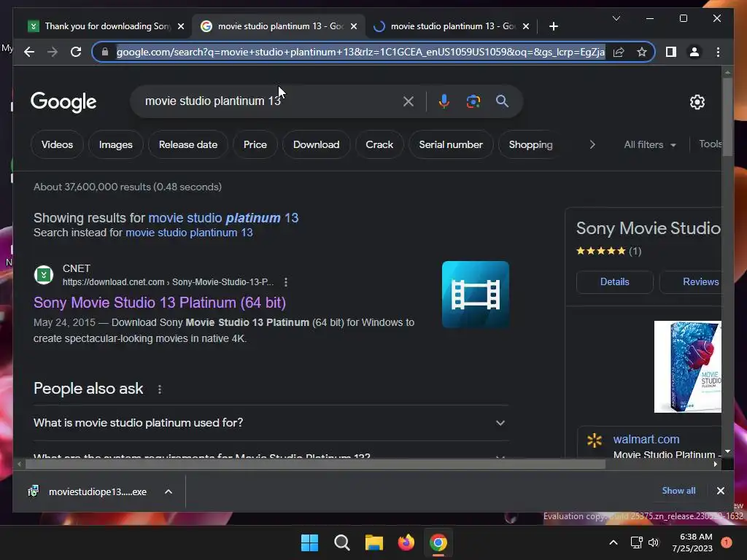Click the magnifier search button
The width and height of the screenshot is (747, 560).
[502, 101]
